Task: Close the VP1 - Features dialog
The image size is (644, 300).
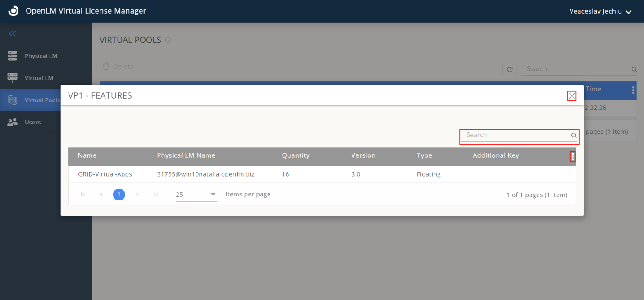Action: (572, 96)
